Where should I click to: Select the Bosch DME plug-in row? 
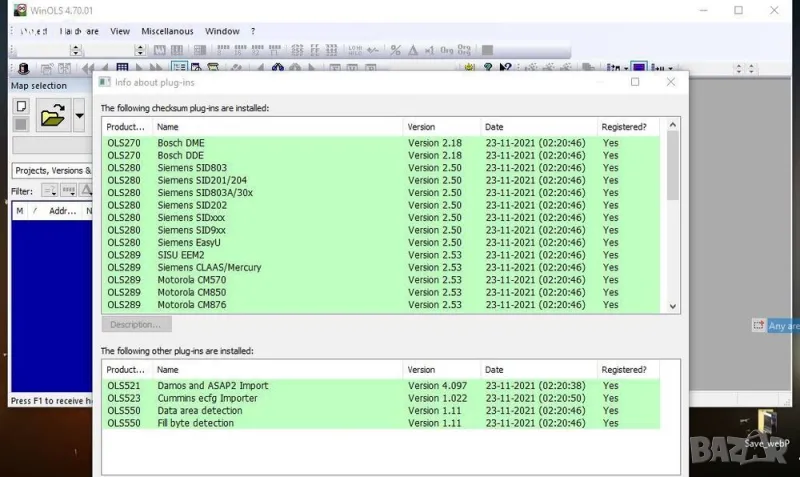pyautogui.click(x=380, y=143)
